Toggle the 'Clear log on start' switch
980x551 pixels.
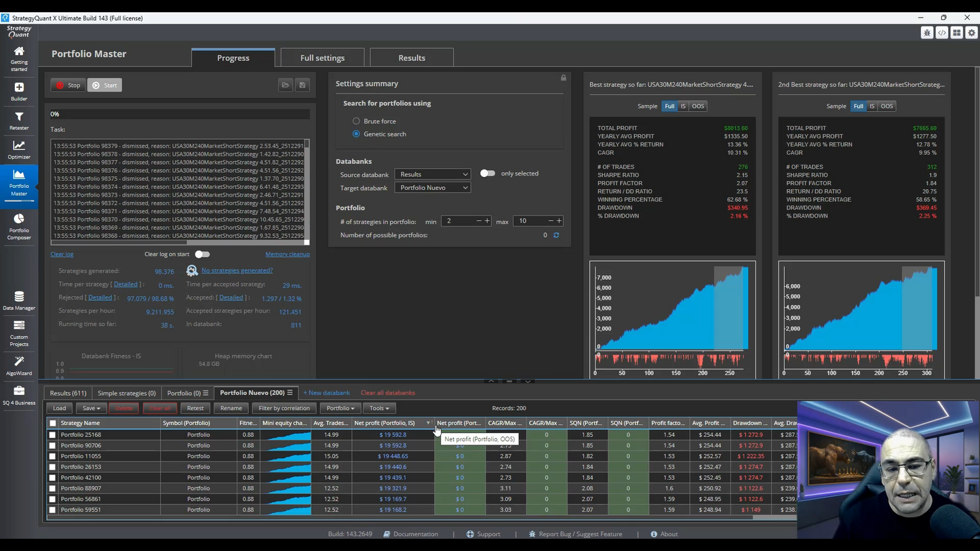pos(202,254)
